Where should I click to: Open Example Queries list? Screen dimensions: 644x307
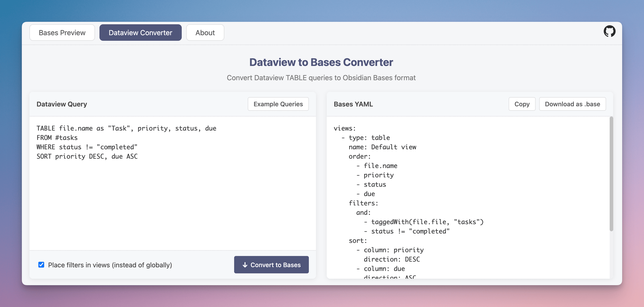(x=278, y=104)
